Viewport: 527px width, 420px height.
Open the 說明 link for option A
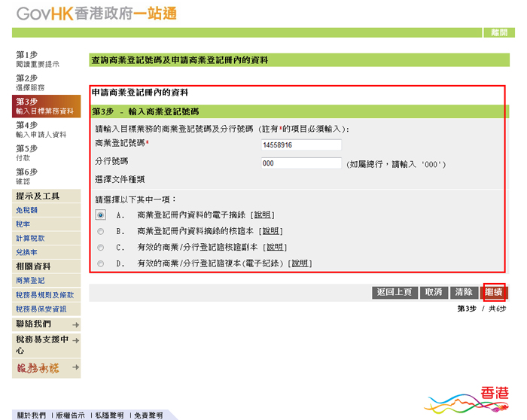263,215
